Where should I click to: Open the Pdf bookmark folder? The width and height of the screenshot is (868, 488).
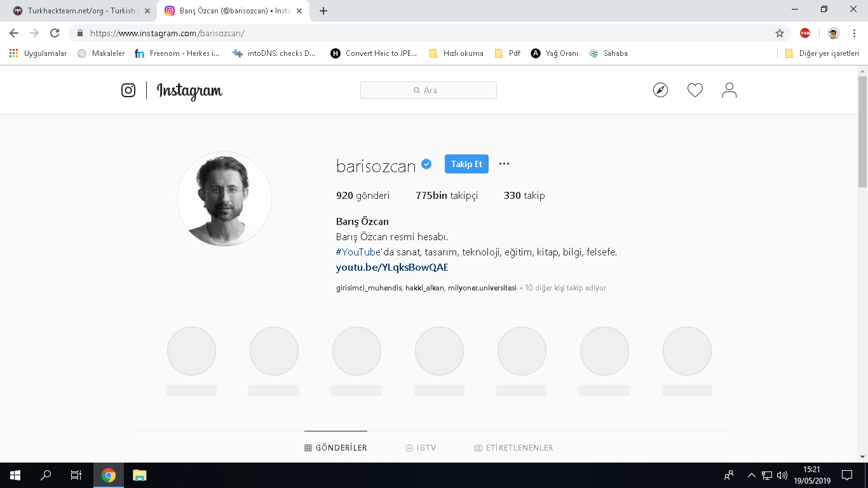(508, 53)
